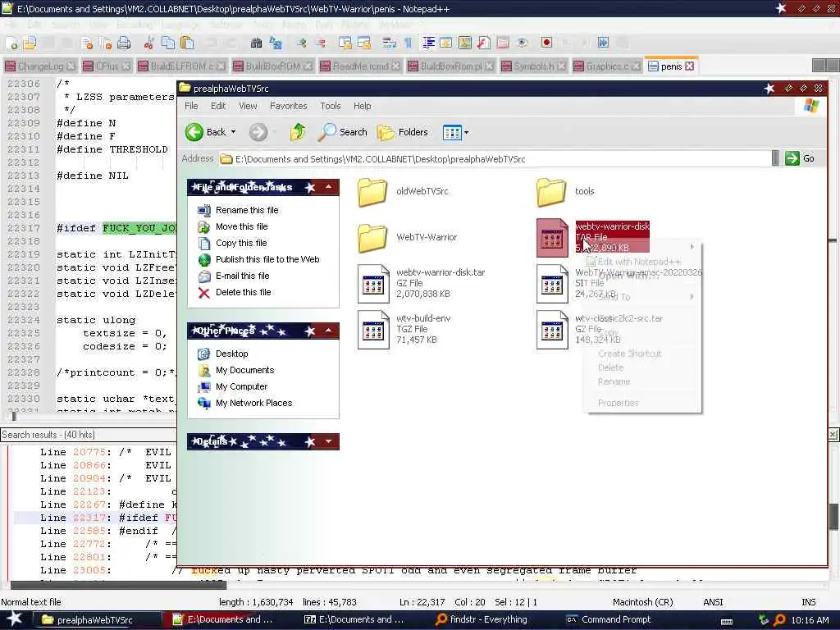Open the Help menu in Explorer window
This screenshot has height=630, width=840.
[x=362, y=106]
